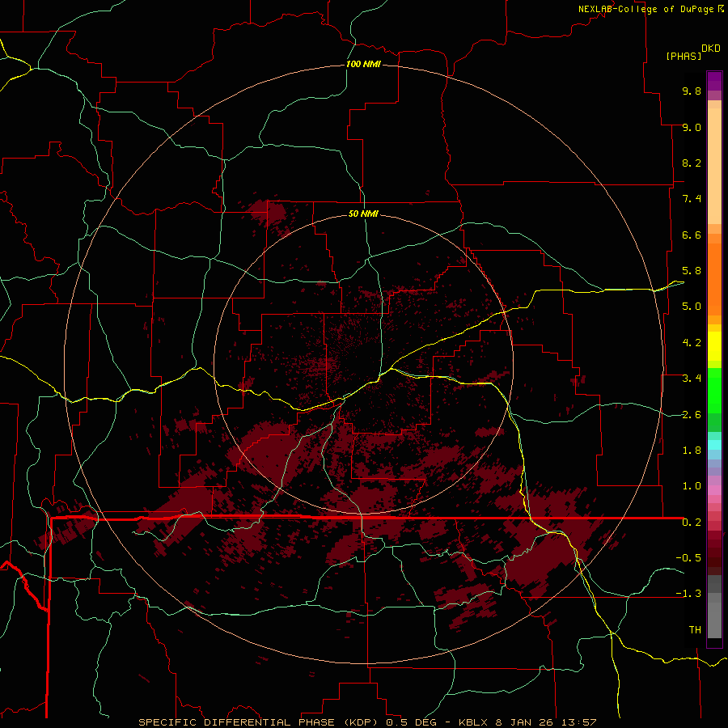Click the -1.3 scale value
This screenshot has height=728, width=728.
[688, 595]
